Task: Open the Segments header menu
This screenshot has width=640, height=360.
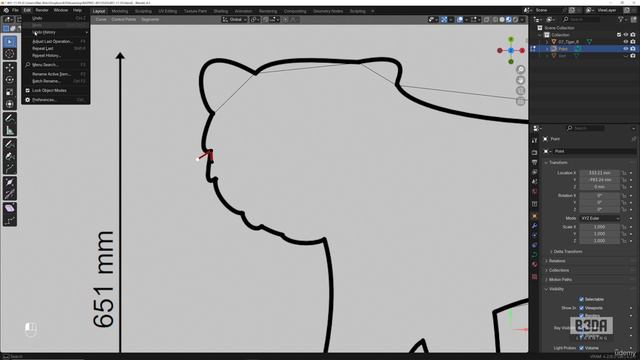Action: [x=150, y=20]
